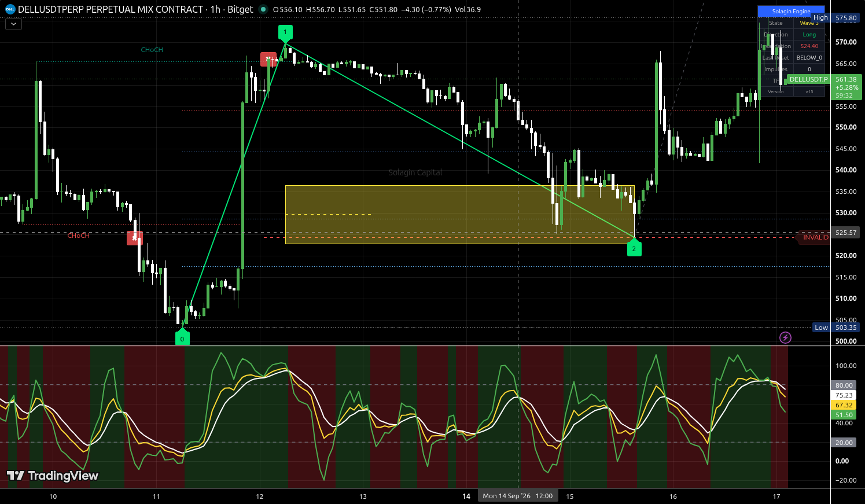Click the Vol36.9 volume readout
Viewport: 865px width, 504px height.
[468, 9]
